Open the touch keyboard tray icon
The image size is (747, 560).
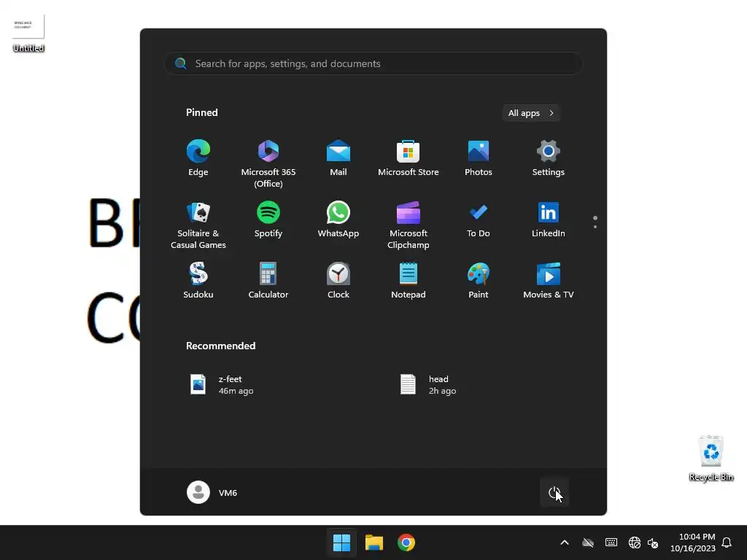pos(611,542)
